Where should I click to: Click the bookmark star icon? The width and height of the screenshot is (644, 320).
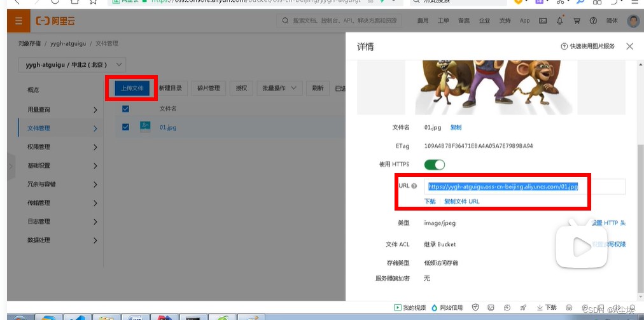coord(94,2)
